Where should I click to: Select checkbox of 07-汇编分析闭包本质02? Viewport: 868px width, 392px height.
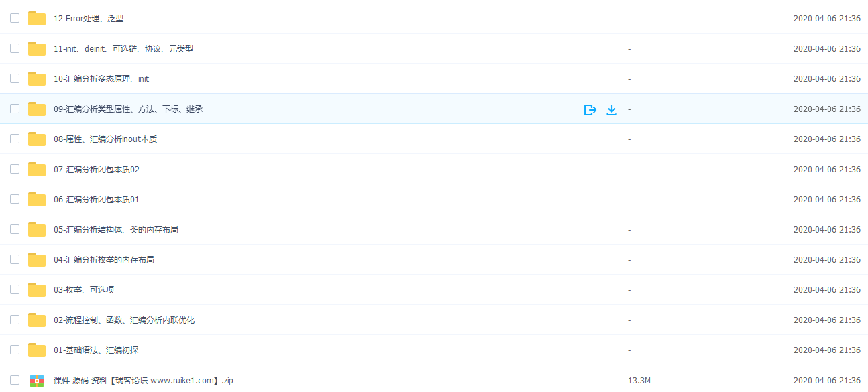[x=15, y=169]
